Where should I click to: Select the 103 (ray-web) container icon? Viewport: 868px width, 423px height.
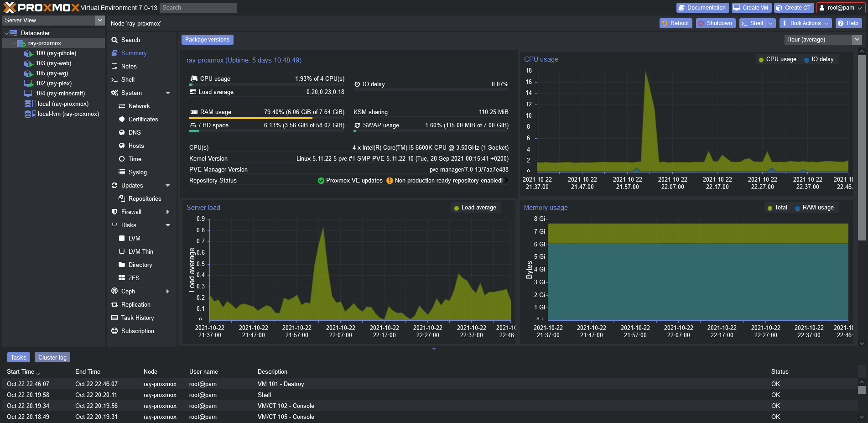[x=28, y=63]
